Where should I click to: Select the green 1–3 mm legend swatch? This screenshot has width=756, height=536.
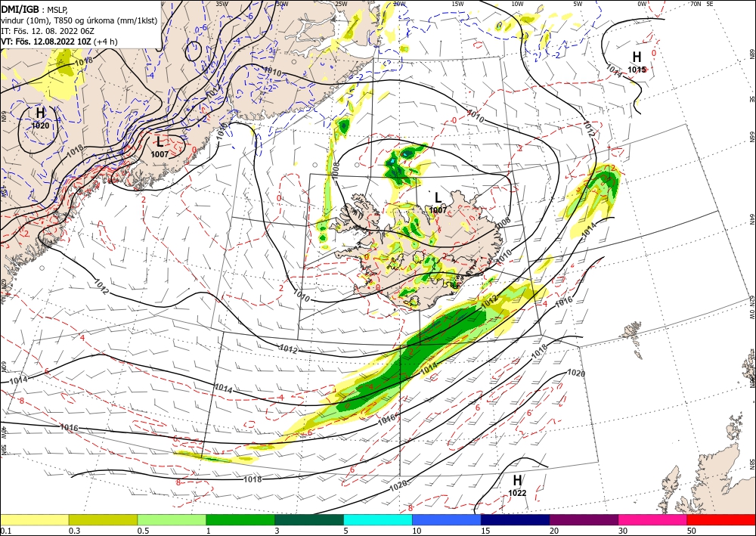[240, 519]
